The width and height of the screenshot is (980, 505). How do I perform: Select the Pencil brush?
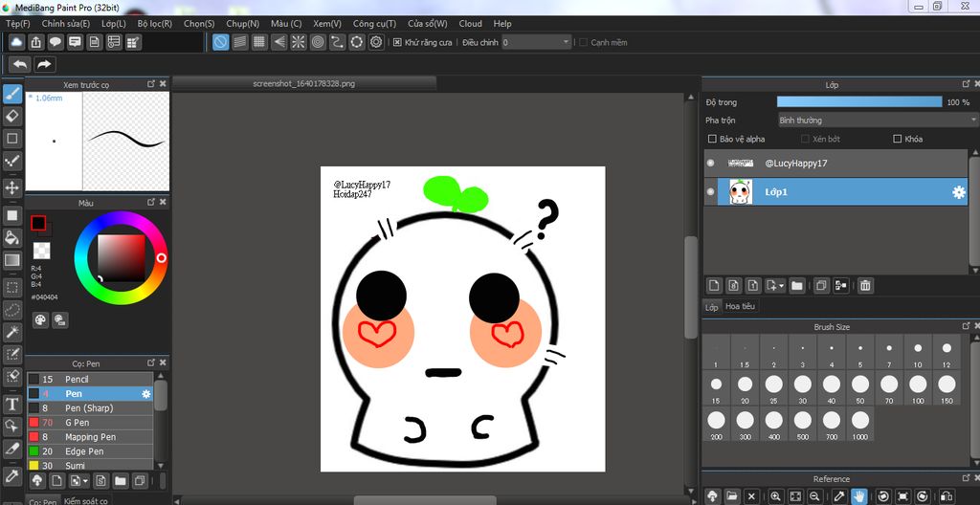click(89, 380)
